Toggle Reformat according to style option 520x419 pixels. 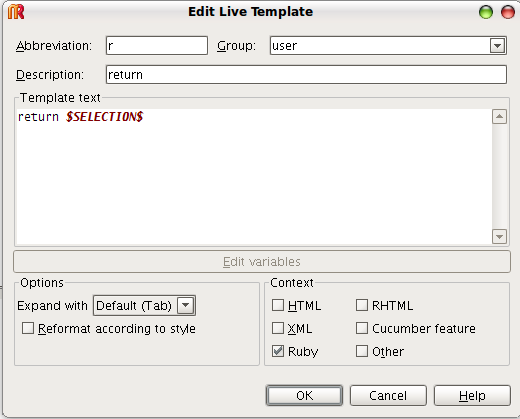[x=28, y=328]
